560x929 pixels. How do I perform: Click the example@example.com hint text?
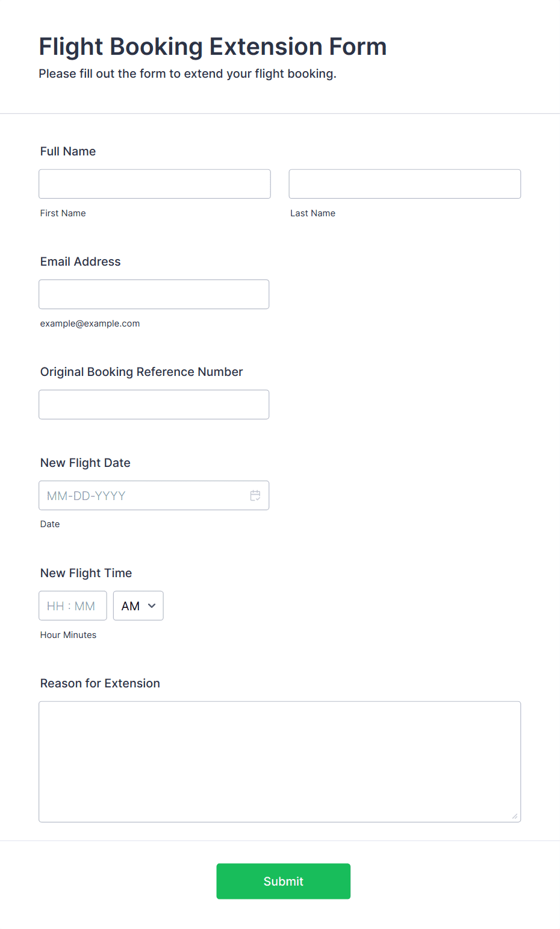(90, 324)
